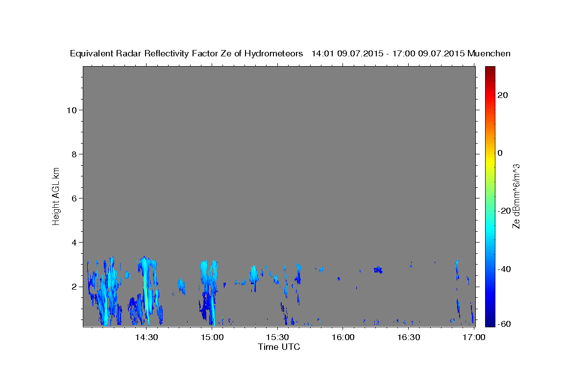
Task: Click the colorbar label '-40'
Action: point(504,269)
